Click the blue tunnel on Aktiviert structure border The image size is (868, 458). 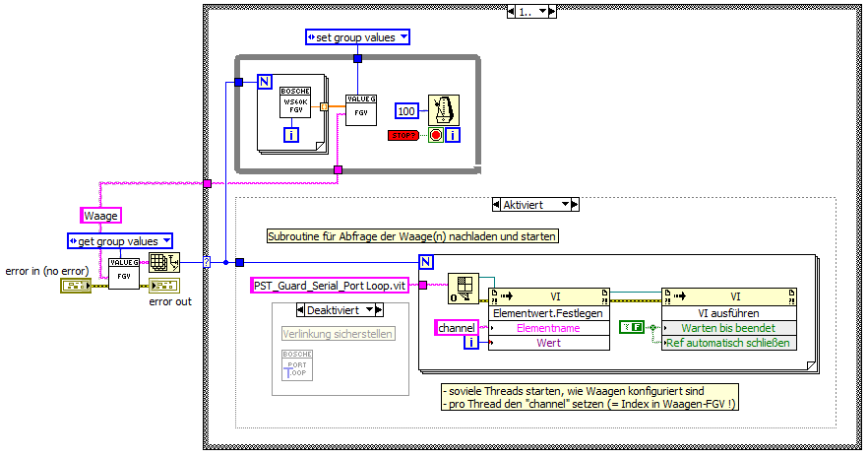pyautogui.click(x=239, y=262)
